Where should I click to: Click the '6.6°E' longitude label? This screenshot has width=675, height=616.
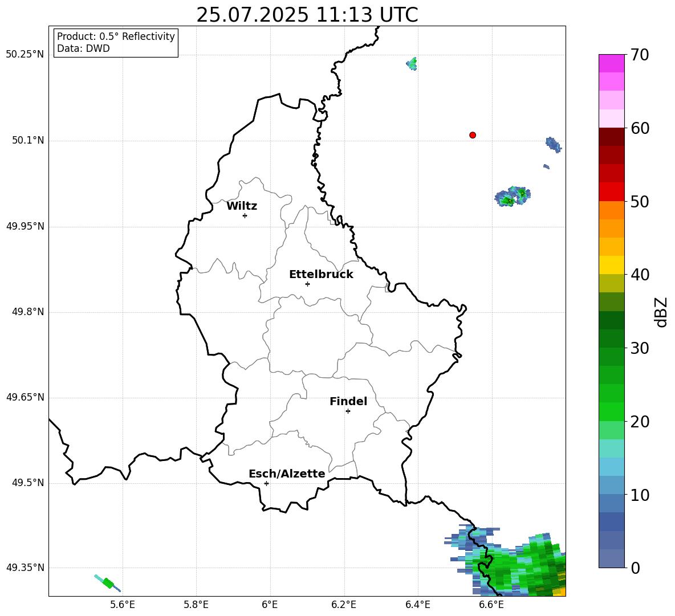click(x=491, y=605)
